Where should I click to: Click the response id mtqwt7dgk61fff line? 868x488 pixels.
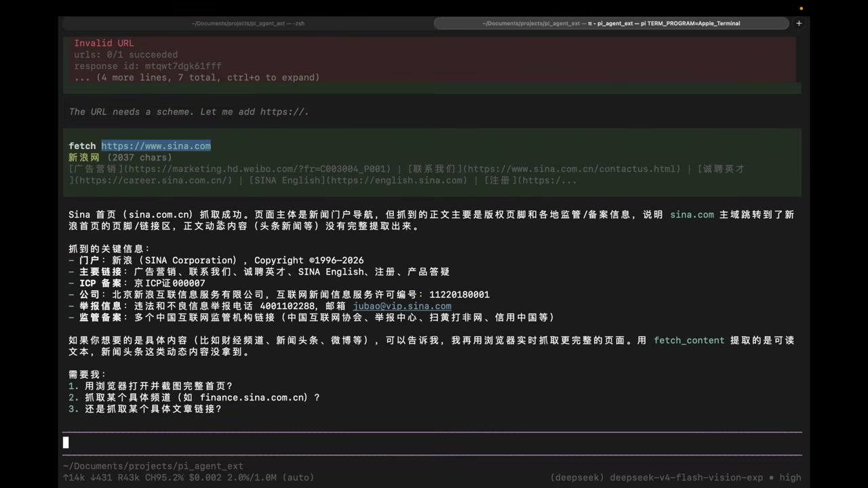point(148,66)
